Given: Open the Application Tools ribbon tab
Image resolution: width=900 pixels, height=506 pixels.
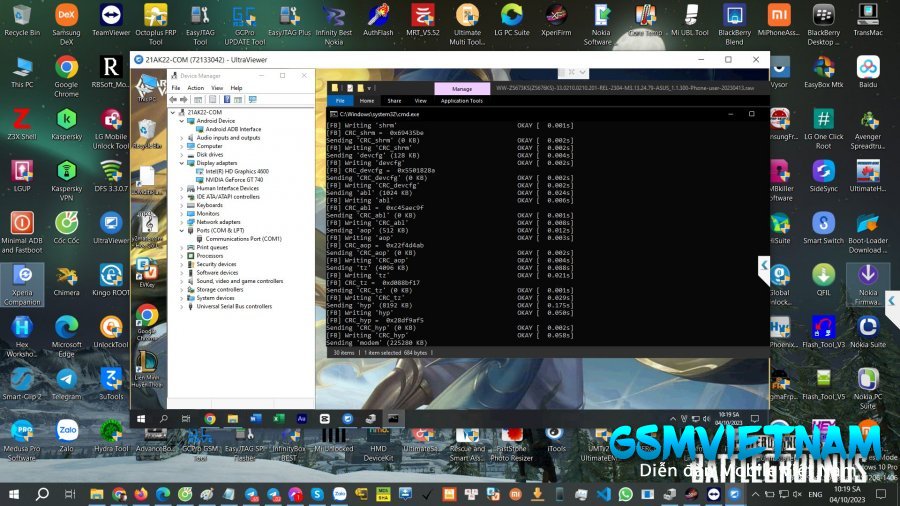Looking at the screenshot, I should pyautogui.click(x=461, y=101).
